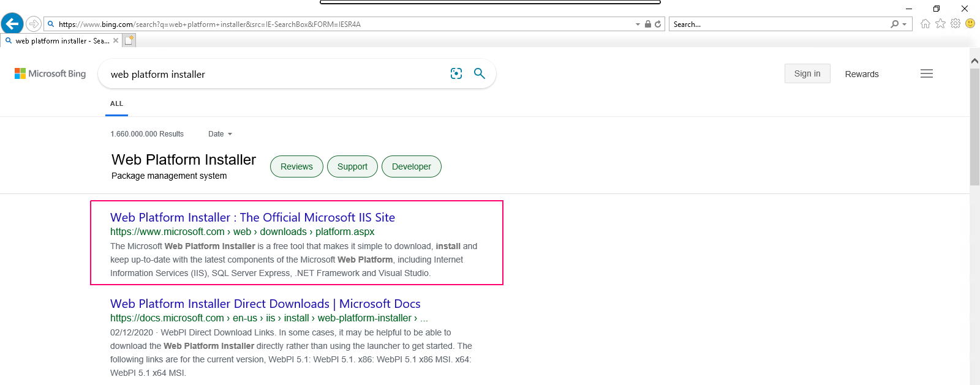Screen dimensions: 980x385
Task: Click the magnifier icon at address bar start
Action: pos(51,24)
